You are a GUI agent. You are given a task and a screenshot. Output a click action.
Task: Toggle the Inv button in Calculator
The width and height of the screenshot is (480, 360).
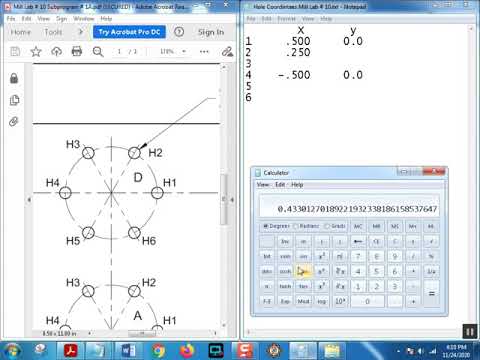coord(285,241)
